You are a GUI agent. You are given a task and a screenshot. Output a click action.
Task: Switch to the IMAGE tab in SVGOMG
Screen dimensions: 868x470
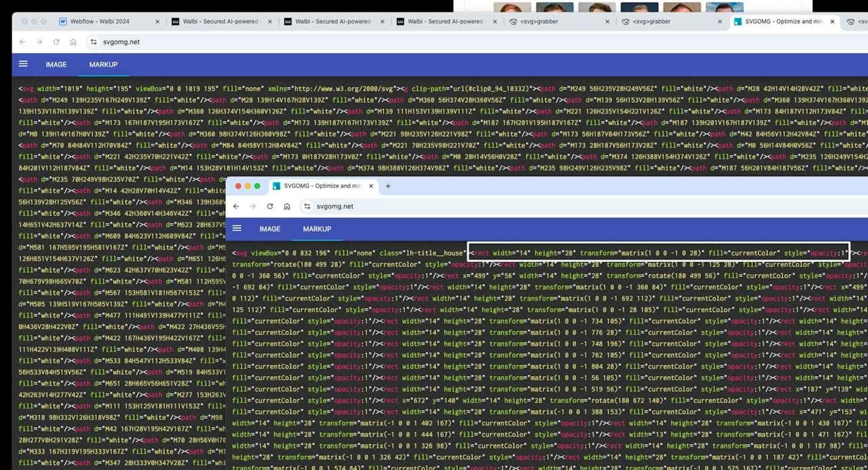[56, 64]
